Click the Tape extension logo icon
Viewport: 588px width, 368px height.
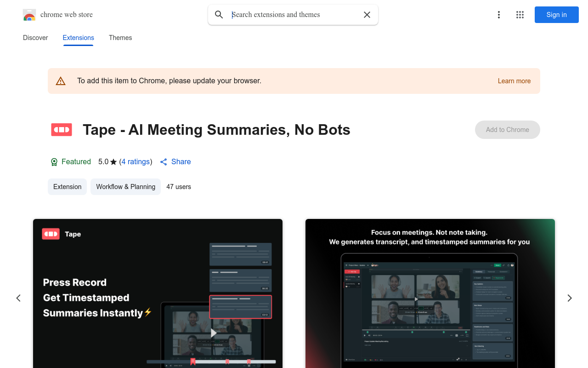[62, 130]
